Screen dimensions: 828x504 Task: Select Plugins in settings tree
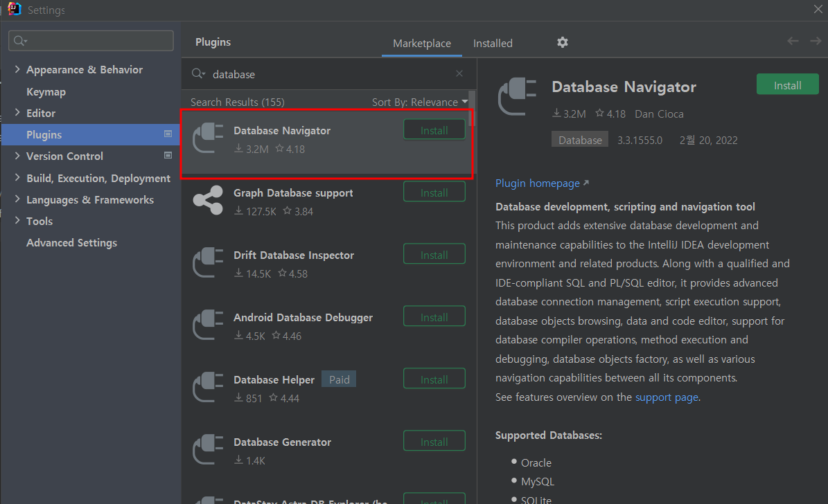[x=91, y=134]
